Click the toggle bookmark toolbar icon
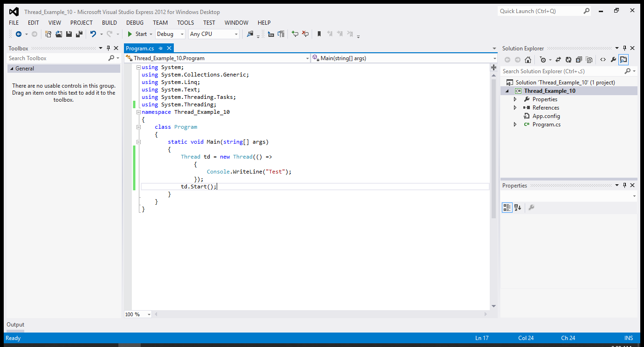 pos(319,34)
